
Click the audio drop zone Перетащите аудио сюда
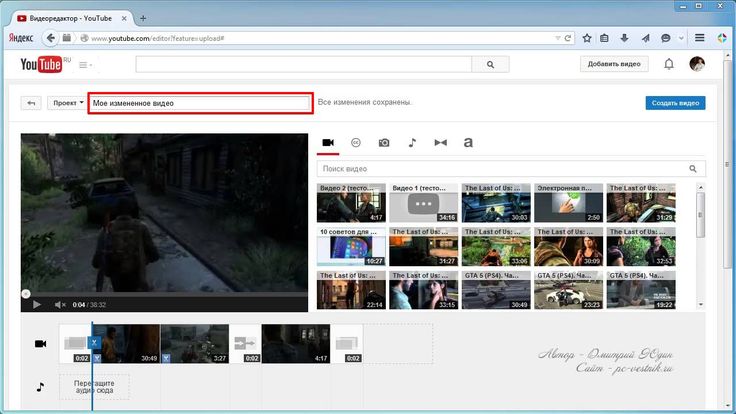(x=94, y=387)
